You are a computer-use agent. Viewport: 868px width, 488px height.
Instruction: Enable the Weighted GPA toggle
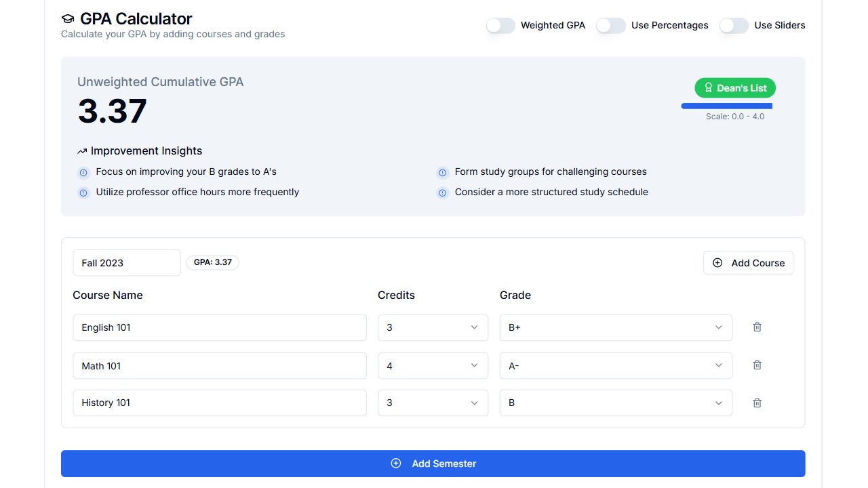pyautogui.click(x=500, y=25)
